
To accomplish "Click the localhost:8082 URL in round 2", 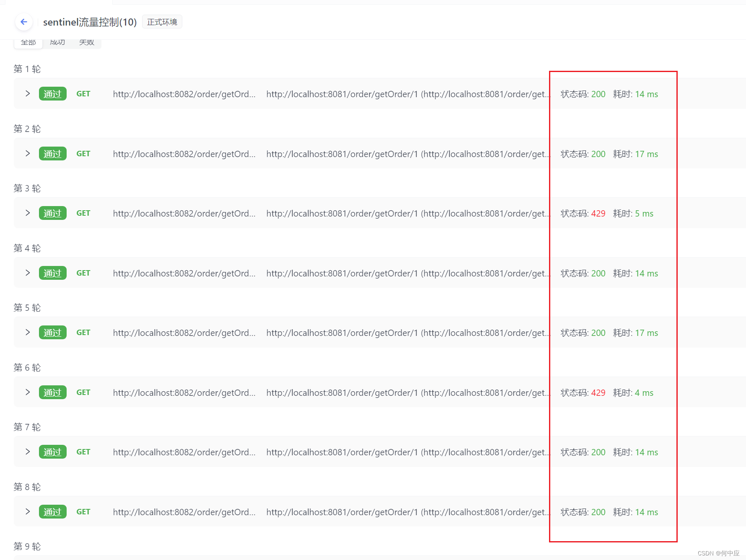I will [184, 154].
